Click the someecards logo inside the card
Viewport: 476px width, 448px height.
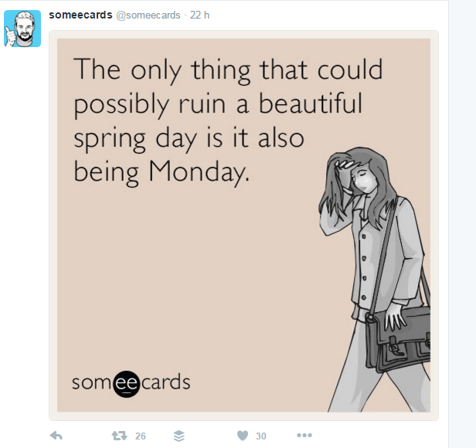131,383
